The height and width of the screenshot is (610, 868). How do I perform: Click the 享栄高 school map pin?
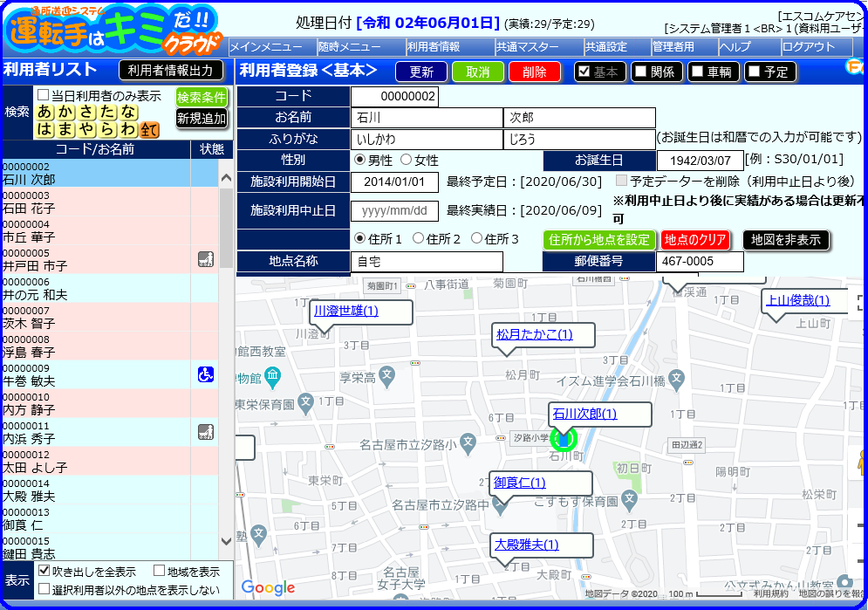(x=387, y=376)
